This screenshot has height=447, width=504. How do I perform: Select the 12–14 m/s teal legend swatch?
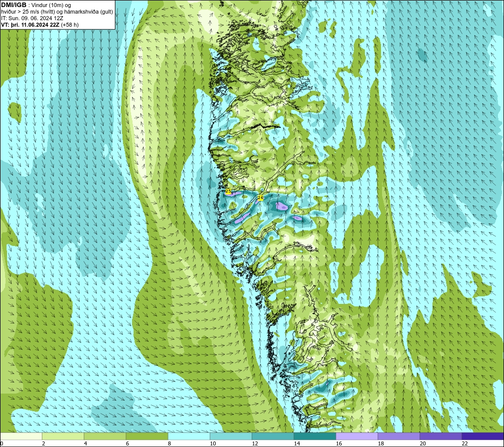click(x=273, y=436)
